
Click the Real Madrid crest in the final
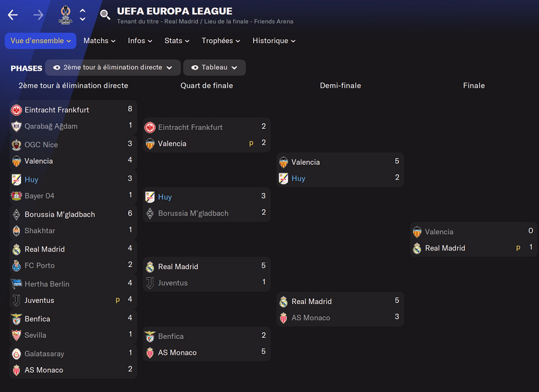coord(417,248)
